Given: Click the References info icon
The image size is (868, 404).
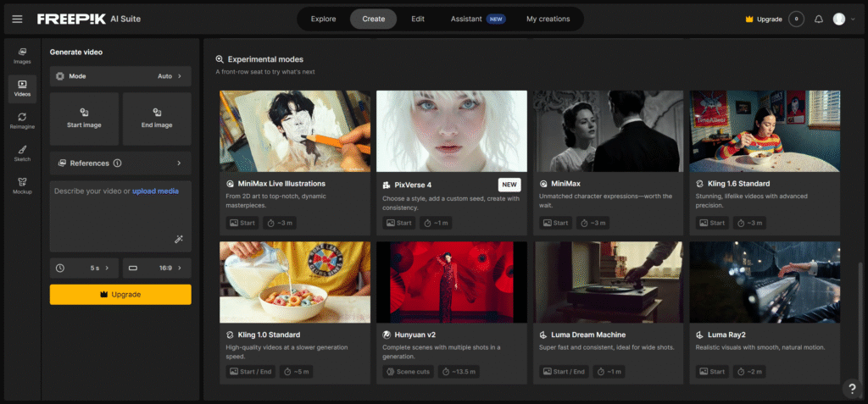Looking at the screenshot, I should click(117, 163).
